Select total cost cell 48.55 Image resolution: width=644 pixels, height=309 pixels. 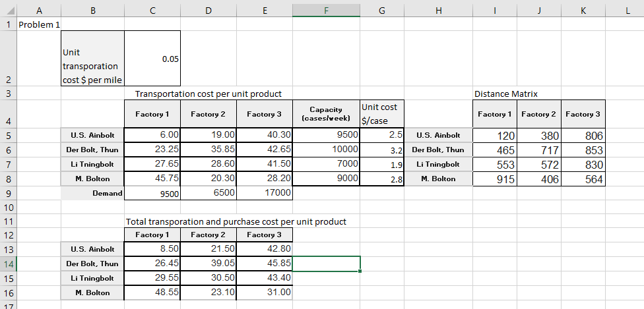[152, 293]
